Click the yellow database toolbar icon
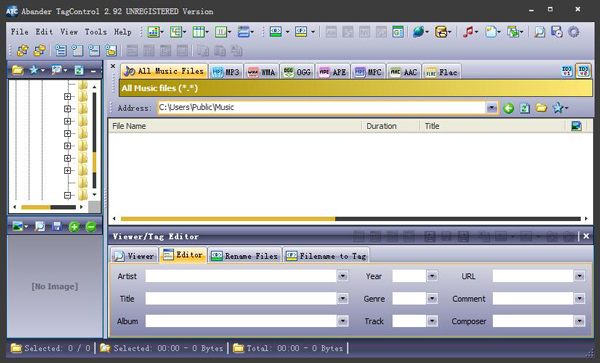The height and width of the screenshot is (363, 600). click(x=441, y=32)
